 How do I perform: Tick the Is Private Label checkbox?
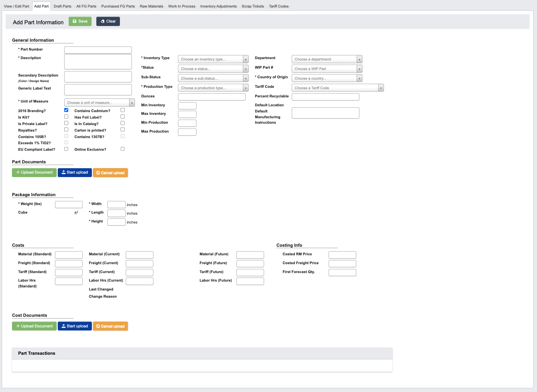[66, 123]
